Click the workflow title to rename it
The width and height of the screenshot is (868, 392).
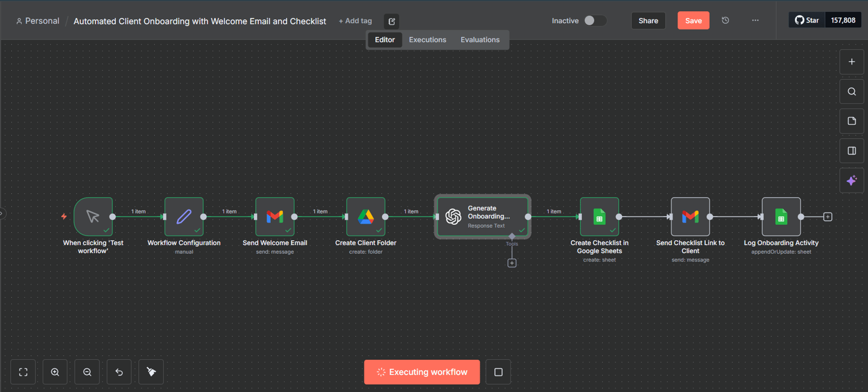coord(200,21)
